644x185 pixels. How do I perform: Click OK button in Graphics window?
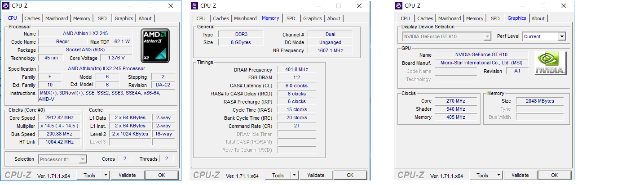pos(555,175)
